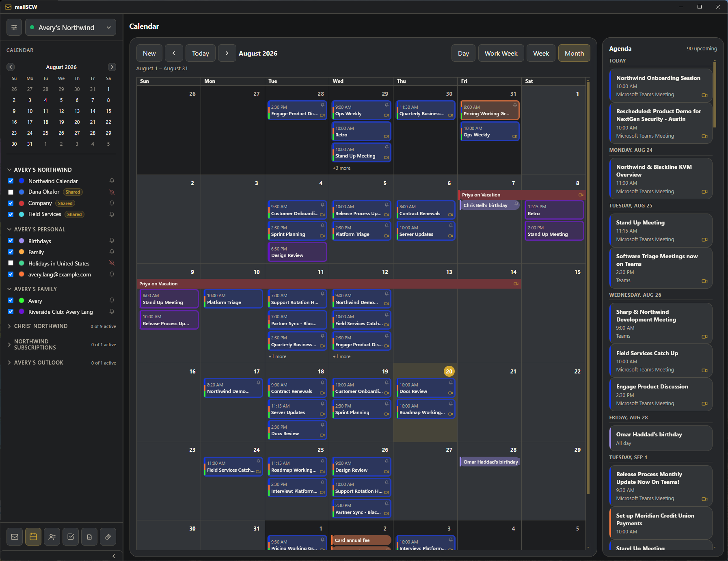Click the next period arrow in calendar toolbar
Image resolution: width=728 pixels, height=561 pixels.
click(x=227, y=53)
